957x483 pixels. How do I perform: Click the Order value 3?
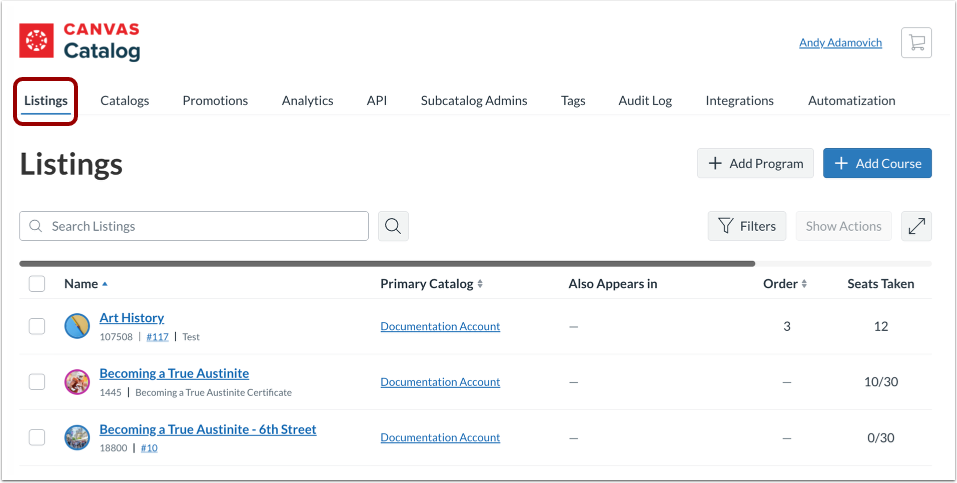[x=787, y=326]
